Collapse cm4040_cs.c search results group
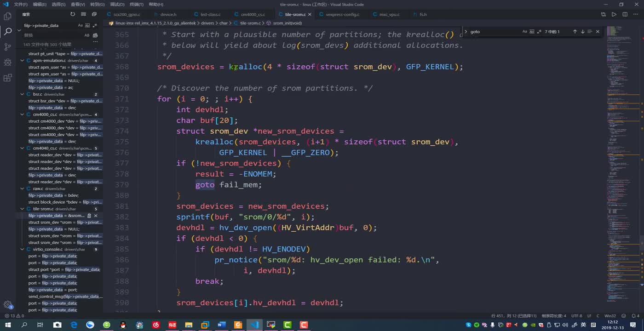 point(22,148)
